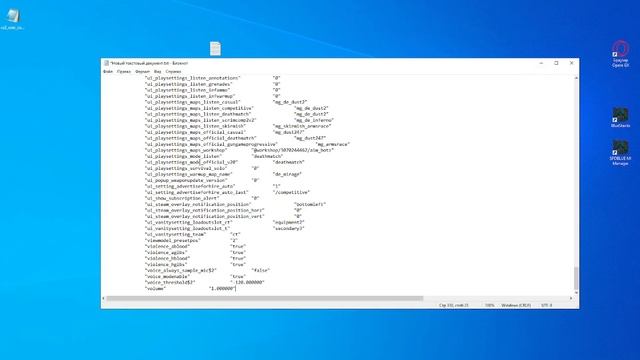
Task: Open the Формат menu in Notepad
Action: click(x=142, y=71)
